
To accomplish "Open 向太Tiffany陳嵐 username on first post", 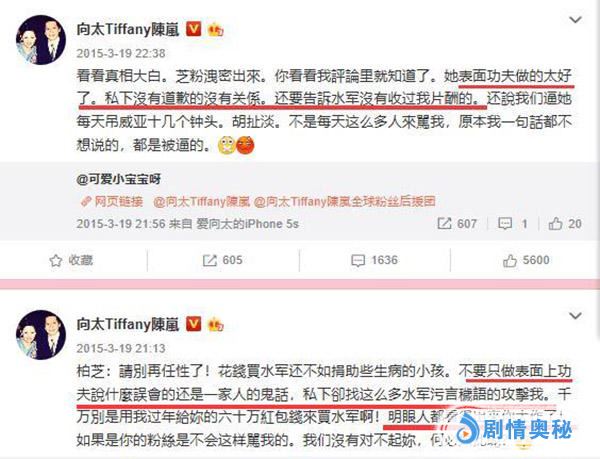I will pyautogui.click(x=128, y=29).
